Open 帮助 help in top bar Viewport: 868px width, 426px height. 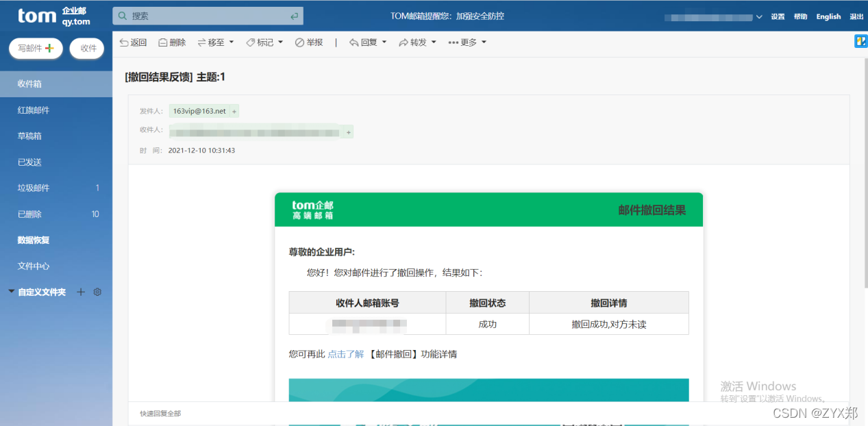(800, 16)
